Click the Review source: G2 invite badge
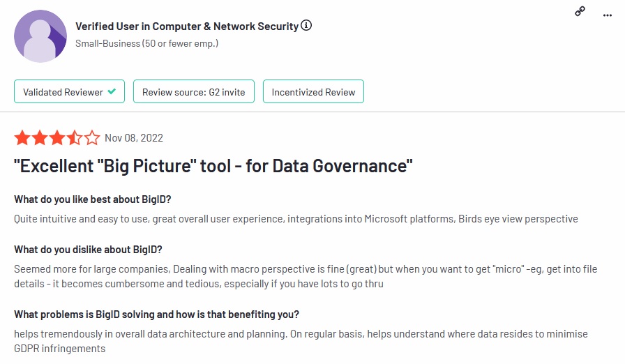625x364 pixels. point(193,92)
